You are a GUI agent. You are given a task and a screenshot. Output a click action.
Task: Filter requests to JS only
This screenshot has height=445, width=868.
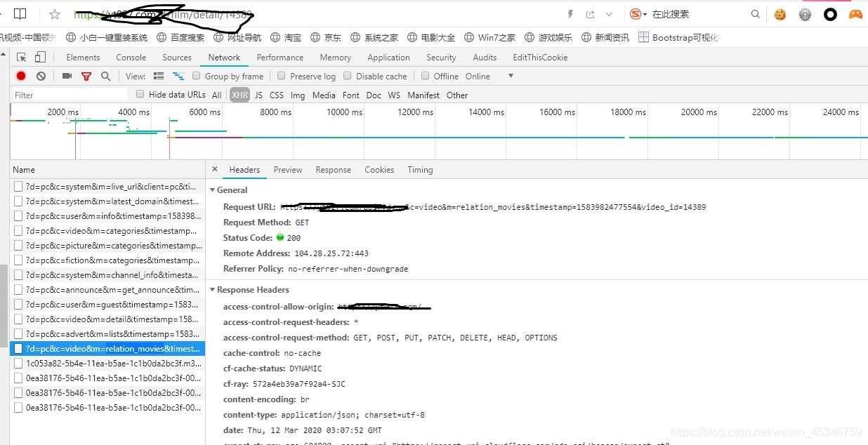coord(258,95)
